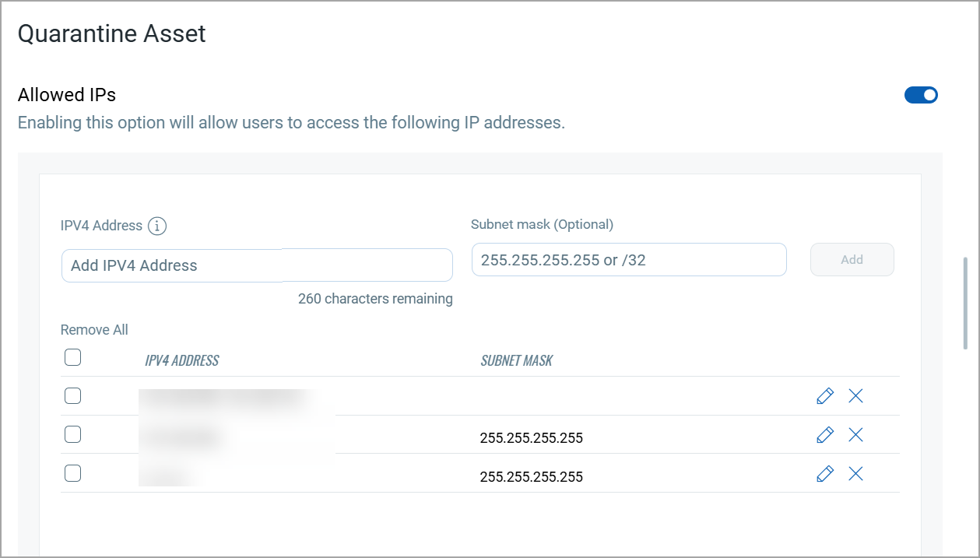Image resolution: width=980 pixels, height=558 pixels.
Task: Tick the second IP row checkbox
Action: (x=72, y=434)
